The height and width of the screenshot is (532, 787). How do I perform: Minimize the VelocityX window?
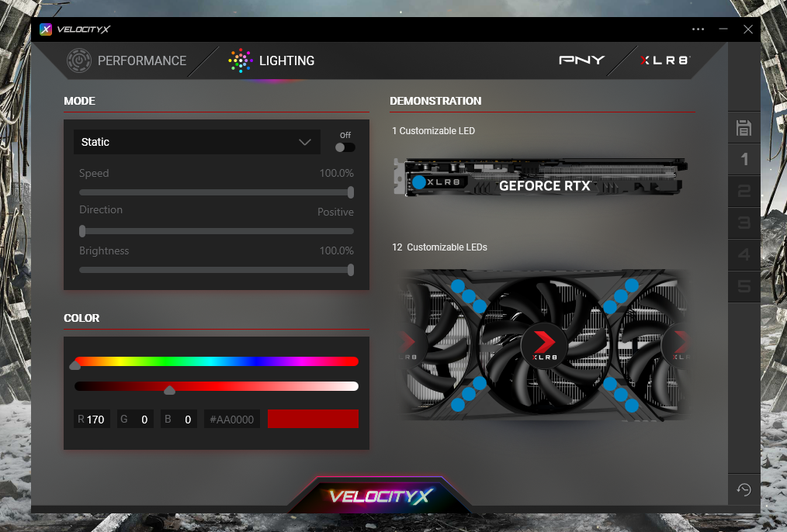point(723,29)
